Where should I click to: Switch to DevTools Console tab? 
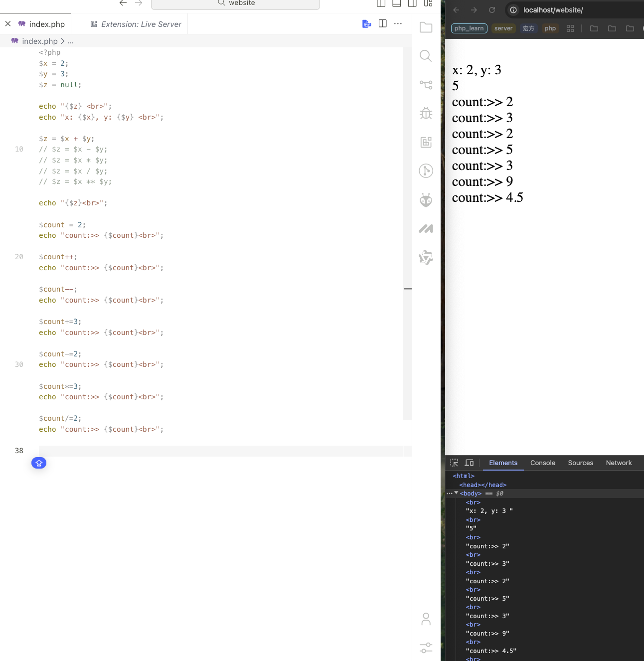tap(543, 463)
